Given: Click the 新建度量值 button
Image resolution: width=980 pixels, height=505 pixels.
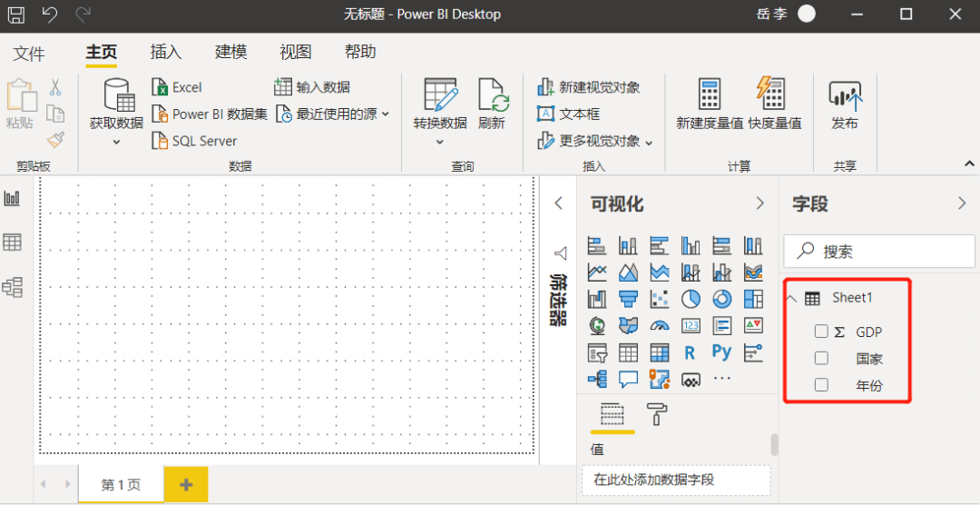Looking at the screenshot, I should coord(710,105).
